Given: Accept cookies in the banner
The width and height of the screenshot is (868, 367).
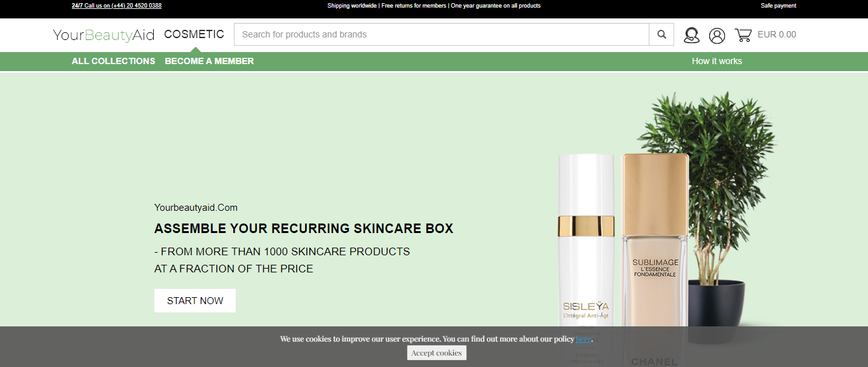Looking at the screenshot, I should pos(437,353).
